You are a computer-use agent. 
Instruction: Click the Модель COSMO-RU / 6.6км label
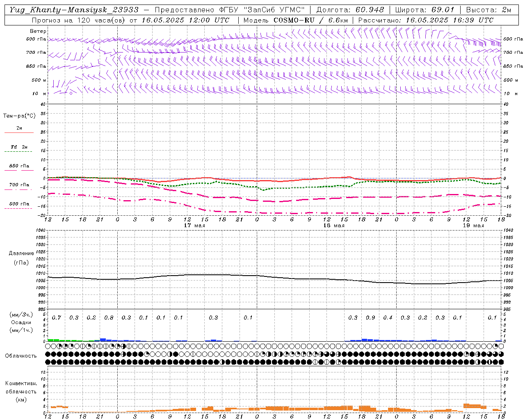tap(296, 20)
